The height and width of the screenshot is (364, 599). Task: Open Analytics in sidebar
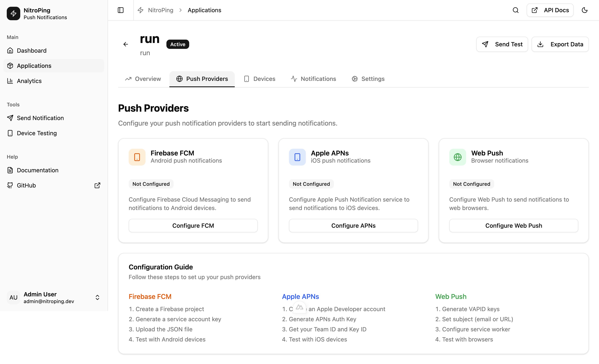[x=54, y=81]
